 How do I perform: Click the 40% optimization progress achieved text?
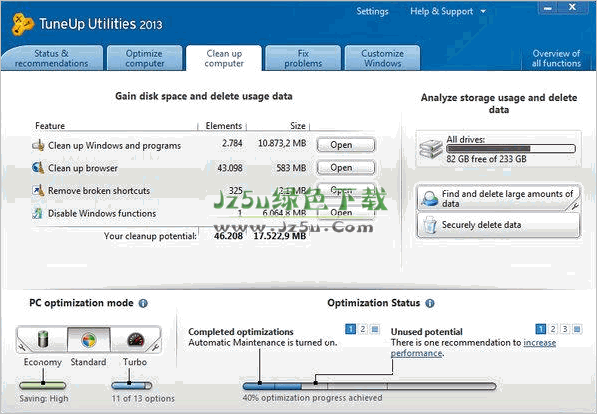pos(313,398)
